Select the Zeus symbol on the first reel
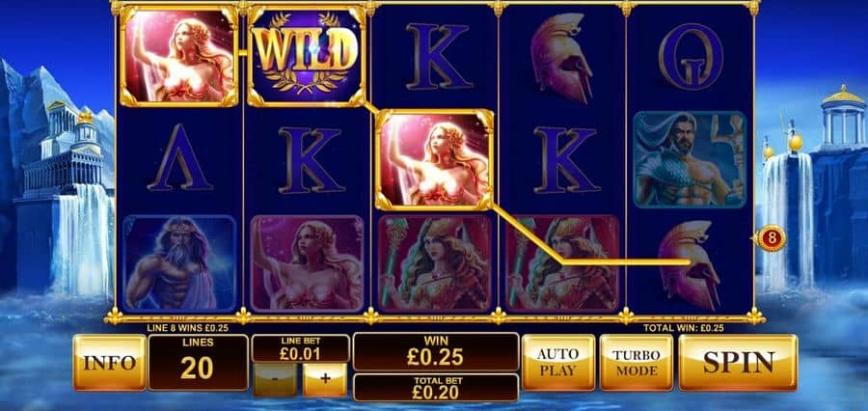This screenshot has height=411, width=868. (179, 263)
